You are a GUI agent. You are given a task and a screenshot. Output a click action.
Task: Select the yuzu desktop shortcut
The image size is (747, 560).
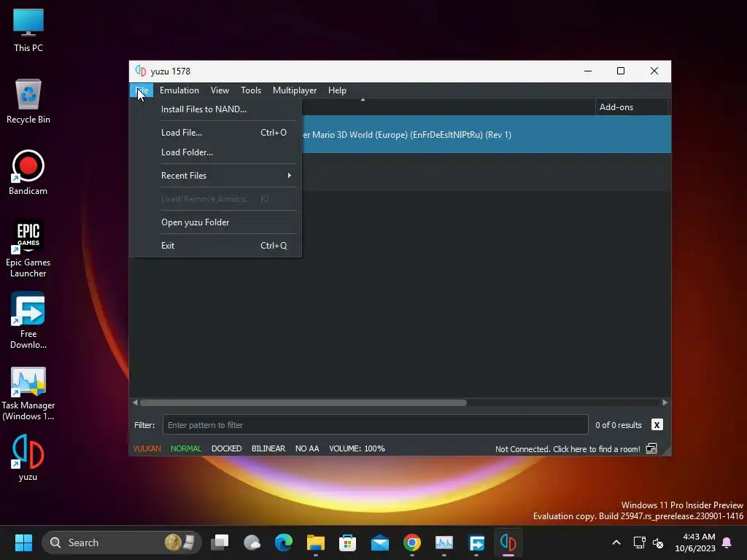tap(28, 458)
